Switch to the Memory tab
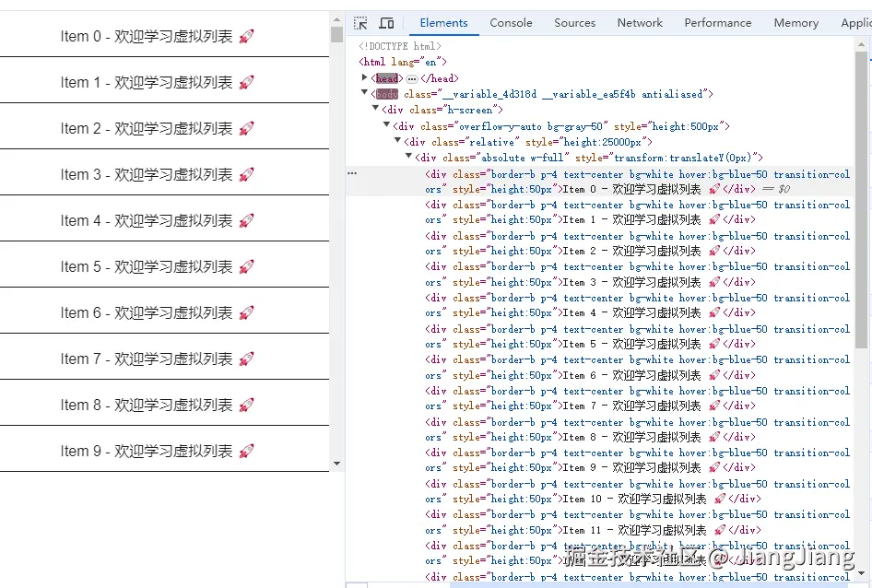The image size is (872, 588). pyautogui.click(x=795, y=22)
